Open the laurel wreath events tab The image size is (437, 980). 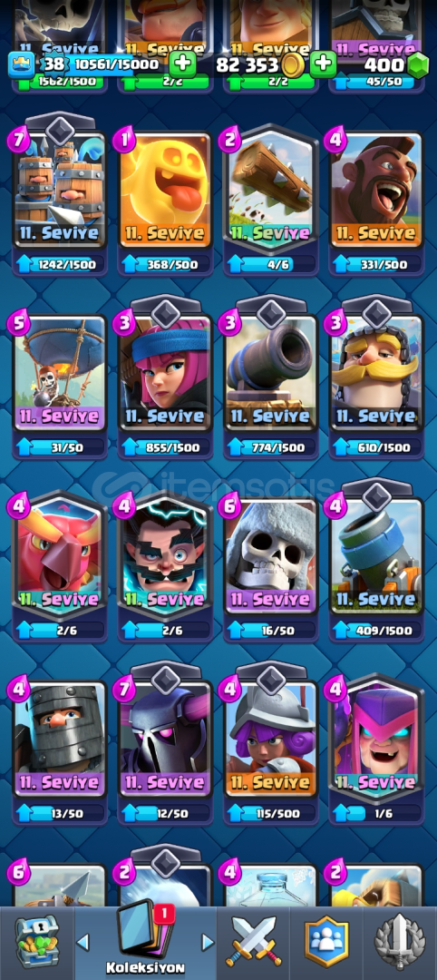coord(400,942)
